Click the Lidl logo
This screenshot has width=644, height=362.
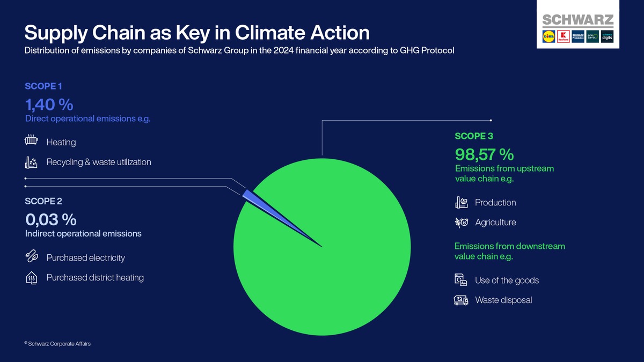(x=548, y=38)
